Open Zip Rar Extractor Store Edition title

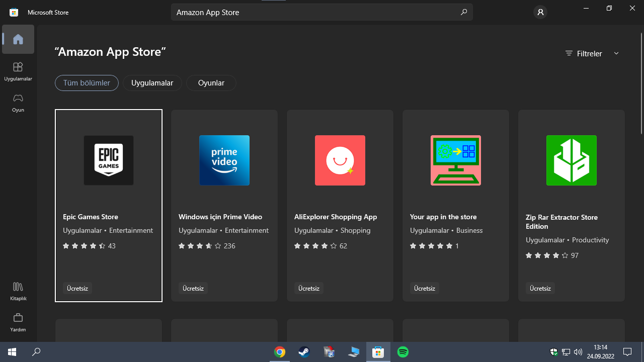click(561, 222)
